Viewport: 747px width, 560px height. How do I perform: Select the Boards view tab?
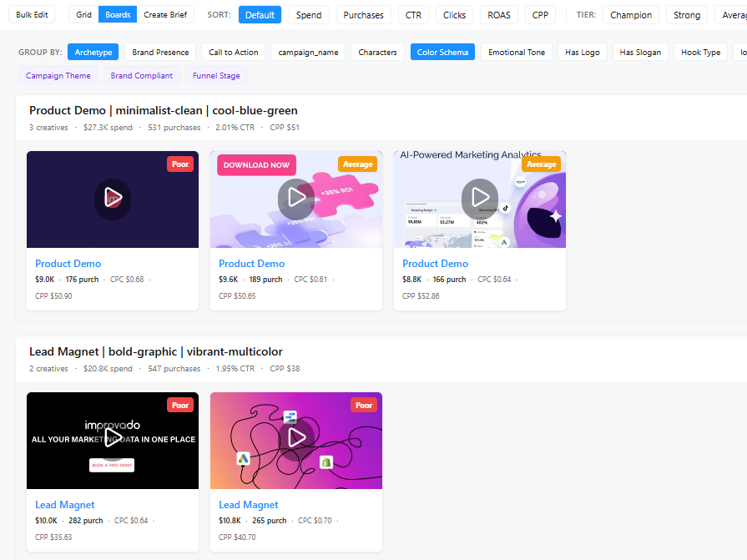tap(118, 15)
